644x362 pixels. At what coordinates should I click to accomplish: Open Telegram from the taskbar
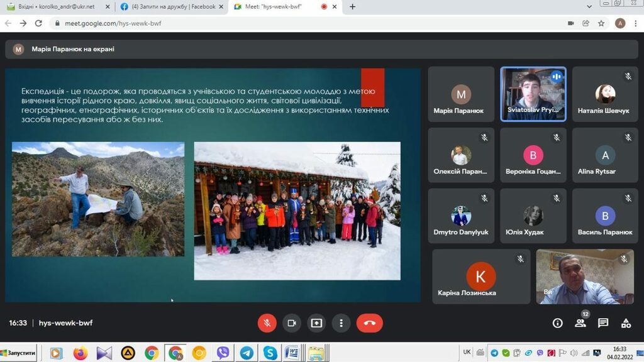click(247, 353)
